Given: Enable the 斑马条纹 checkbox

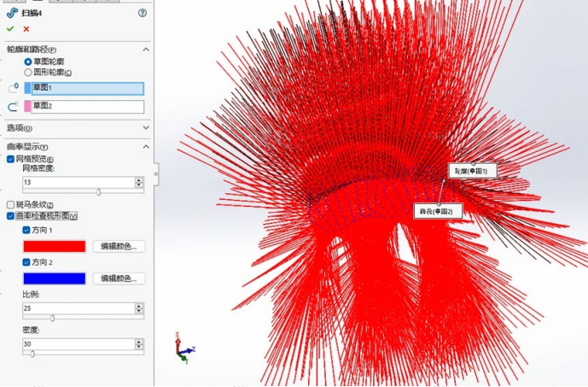Looking at the screenshot, I should point(10,204).
